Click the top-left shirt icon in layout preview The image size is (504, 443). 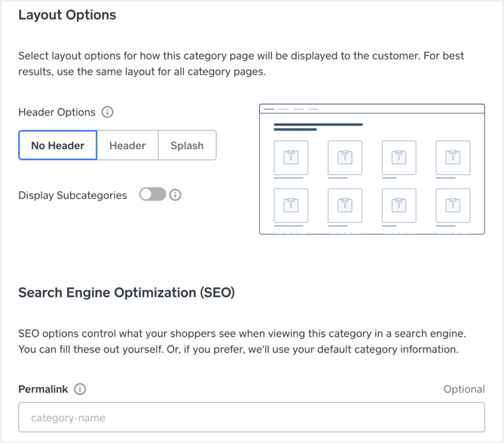coord(291,157)
